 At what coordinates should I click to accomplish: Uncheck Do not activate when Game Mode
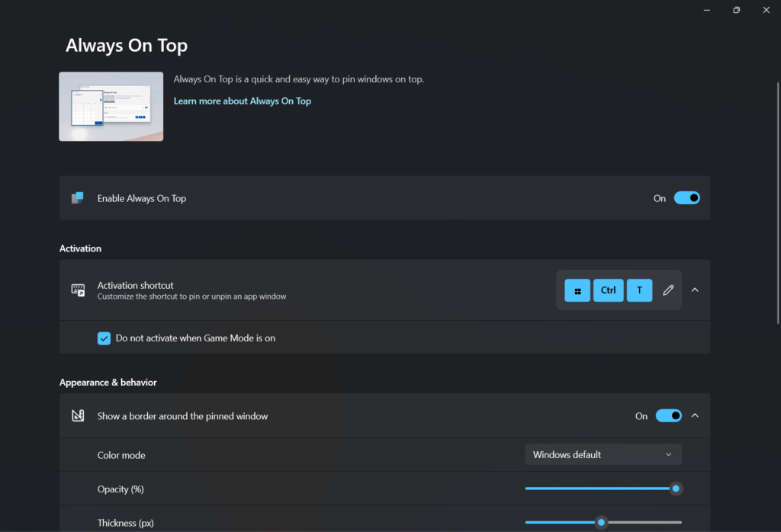(x=104, y=338)
